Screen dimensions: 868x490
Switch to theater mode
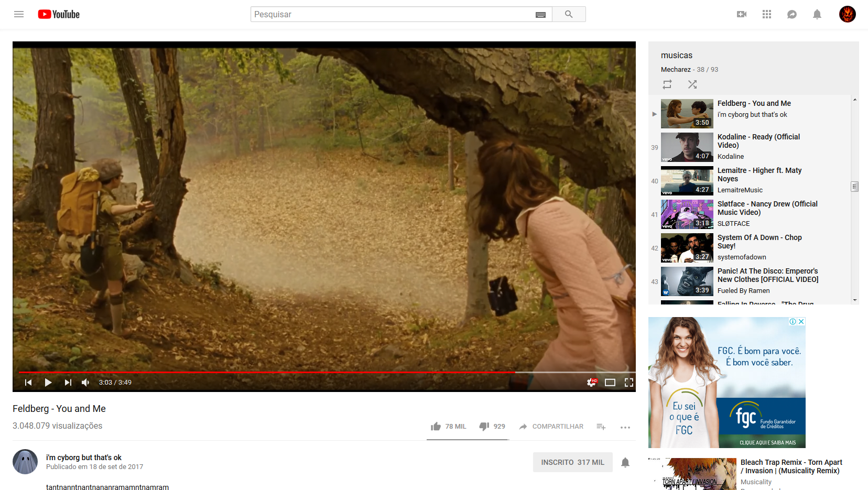pyautogui.click(x=610, y=383)
